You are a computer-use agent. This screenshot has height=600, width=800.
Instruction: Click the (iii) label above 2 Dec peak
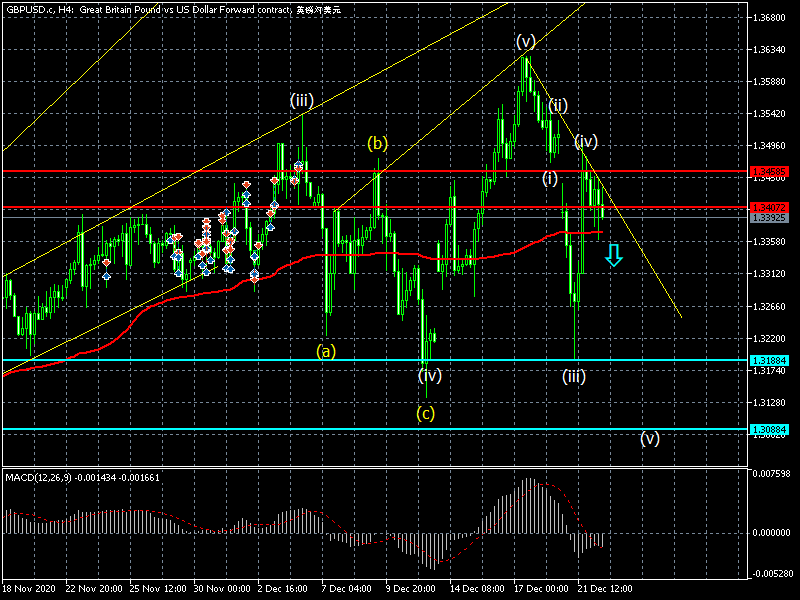(x=302, y=100)
